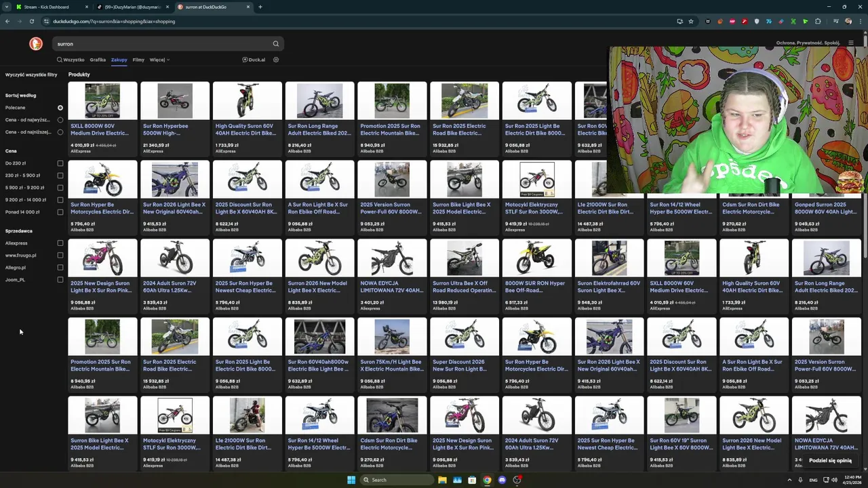This screenshot has height=488, width=868.
Task: Click the install app icon in address bar
Action: pyautogui.click(x=679, y=21)
